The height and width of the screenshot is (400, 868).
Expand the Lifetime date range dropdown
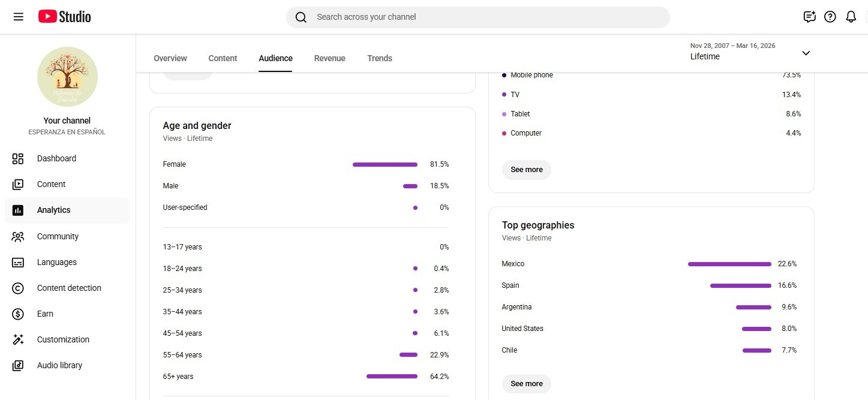tap(806, 53)
